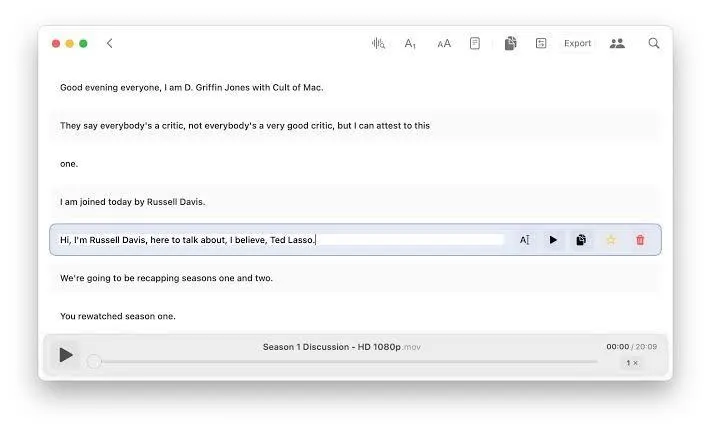
Task: Click into the Ted Lasso text field
Action: pyautogui.click(x=281, y=240)
